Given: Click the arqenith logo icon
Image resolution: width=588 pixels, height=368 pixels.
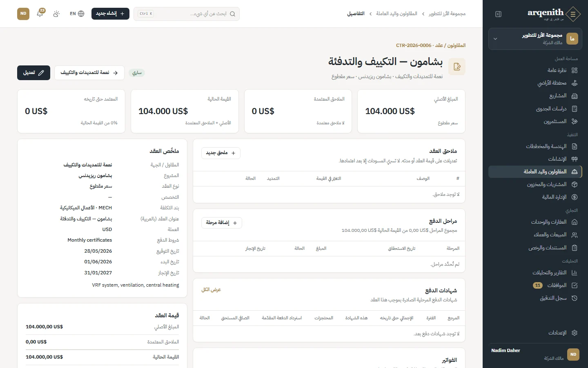Looking at the screenshot, I should (x=573, y=14).
